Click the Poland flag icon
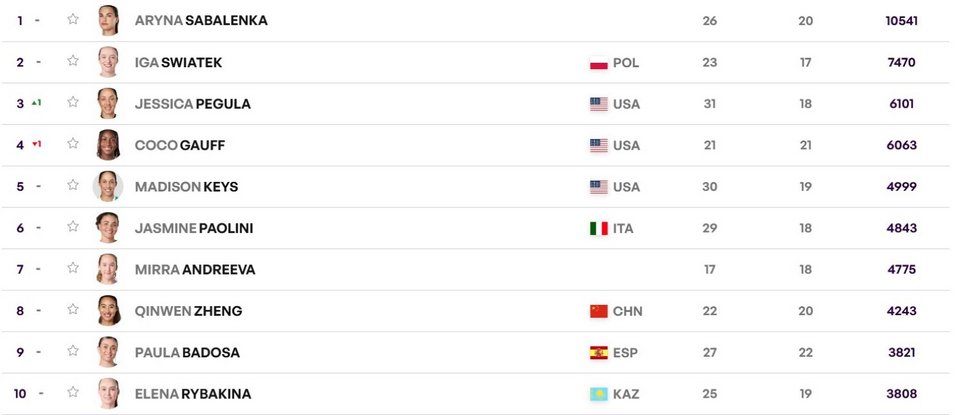The height and width of the screenshot is (415, 960). point(599,63)
